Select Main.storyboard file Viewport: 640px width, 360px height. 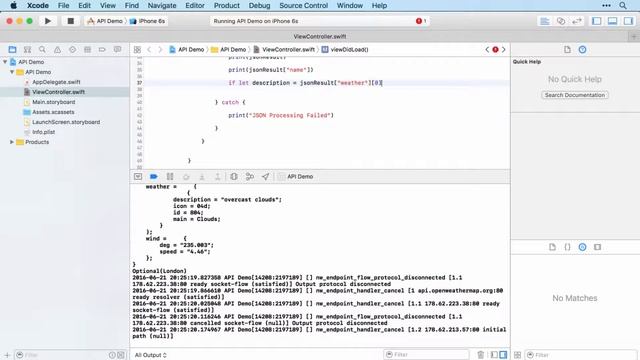point(53,102)
